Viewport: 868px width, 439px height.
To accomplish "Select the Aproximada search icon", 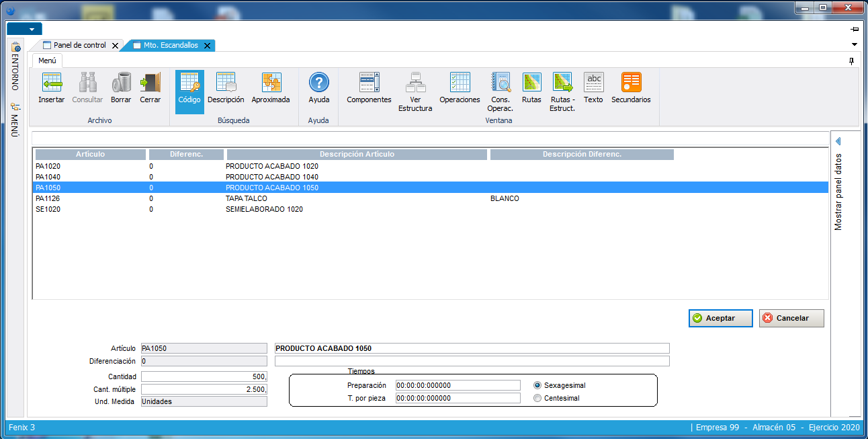I will point(271,83).
